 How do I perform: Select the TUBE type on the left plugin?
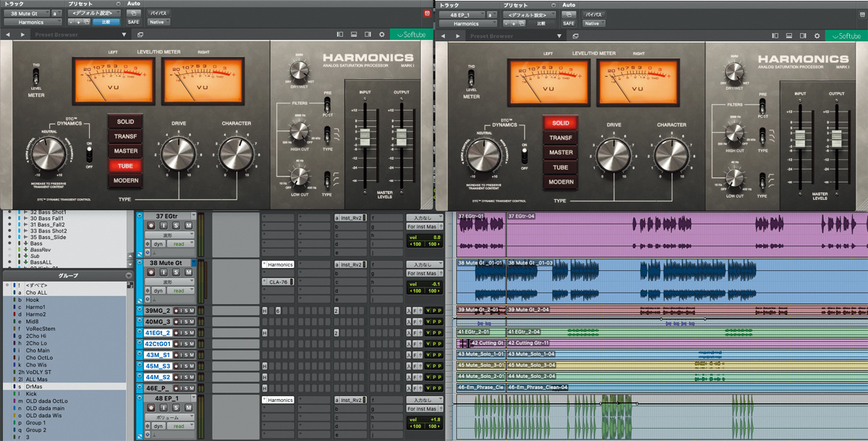click(125, 166)
